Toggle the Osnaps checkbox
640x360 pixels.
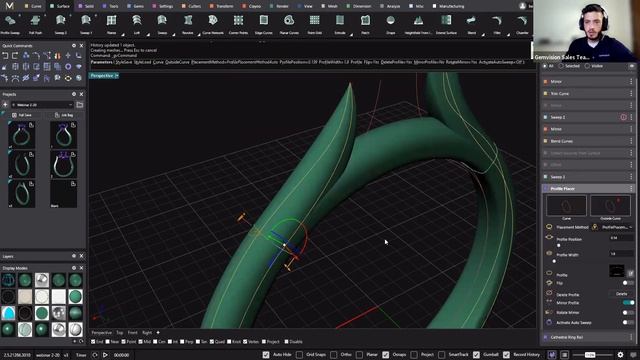click(386, 355)
